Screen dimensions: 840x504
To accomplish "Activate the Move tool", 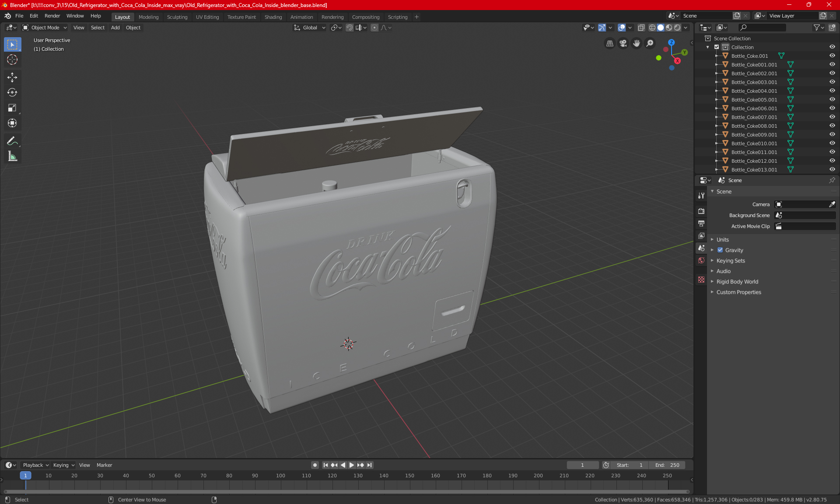I will point(12,77).
